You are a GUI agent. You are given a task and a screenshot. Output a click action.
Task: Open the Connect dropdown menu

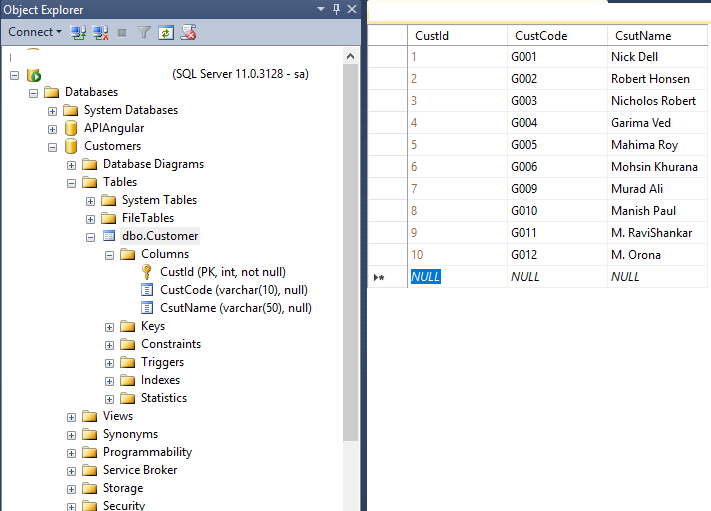click(x=34, y=32)
